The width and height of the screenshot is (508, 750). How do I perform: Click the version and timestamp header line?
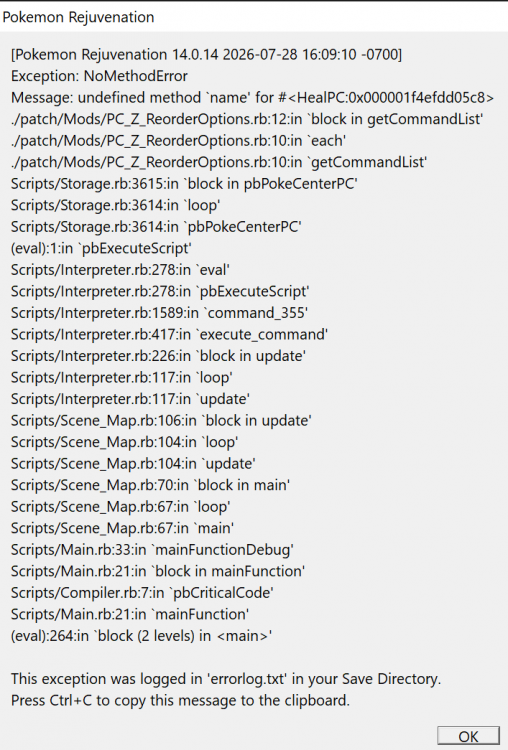[x=207, y=55]
